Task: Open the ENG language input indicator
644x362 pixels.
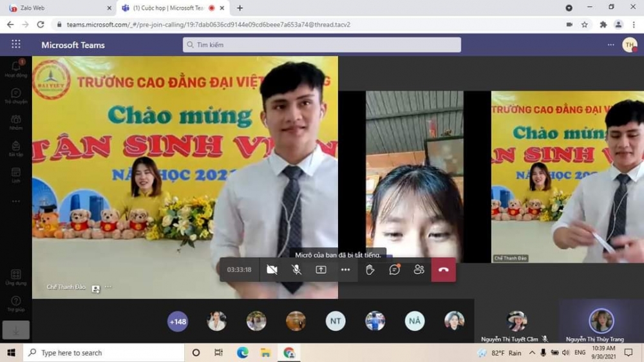Action: tap(580, 352)
